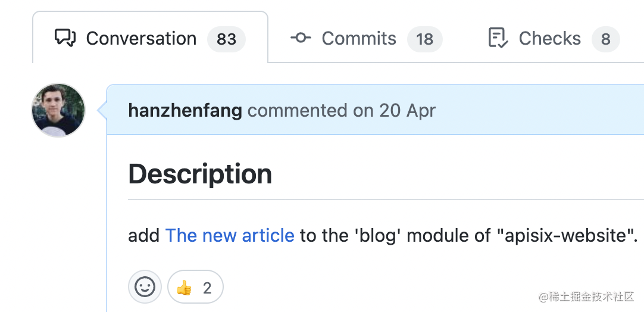This screenshot has width=644, height=312.
Task: Open the hanzhenfang username link
Action: pos(185,111)
